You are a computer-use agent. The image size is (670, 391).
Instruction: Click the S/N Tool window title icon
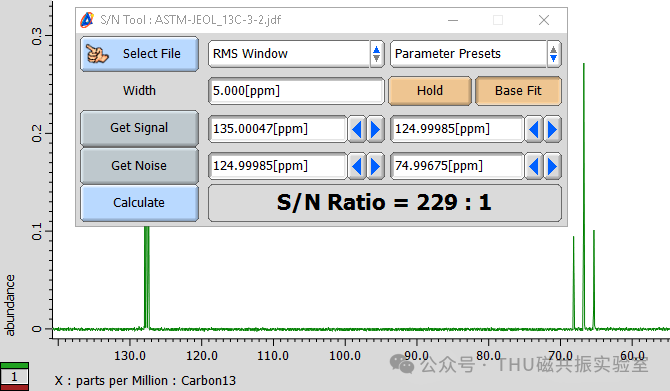coord(87,20)
